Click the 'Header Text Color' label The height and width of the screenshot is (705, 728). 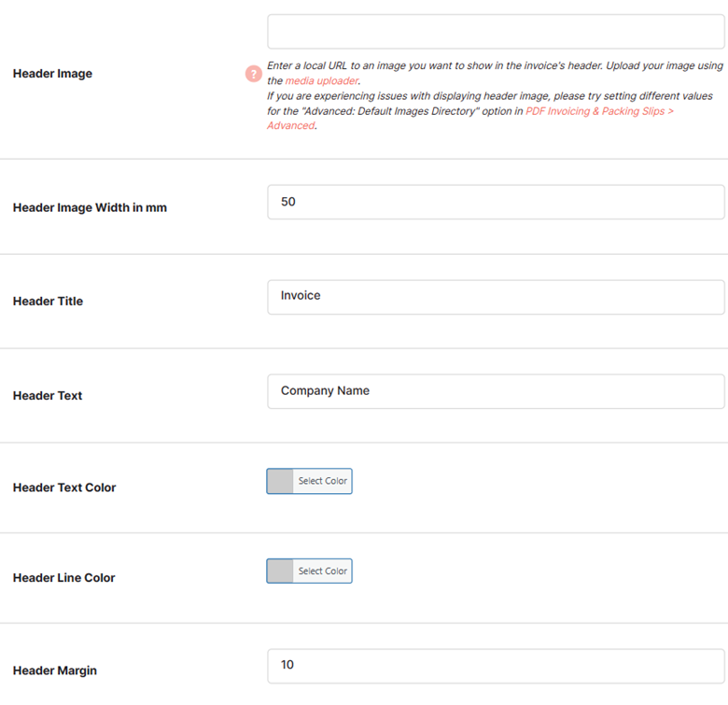[64, 487]
